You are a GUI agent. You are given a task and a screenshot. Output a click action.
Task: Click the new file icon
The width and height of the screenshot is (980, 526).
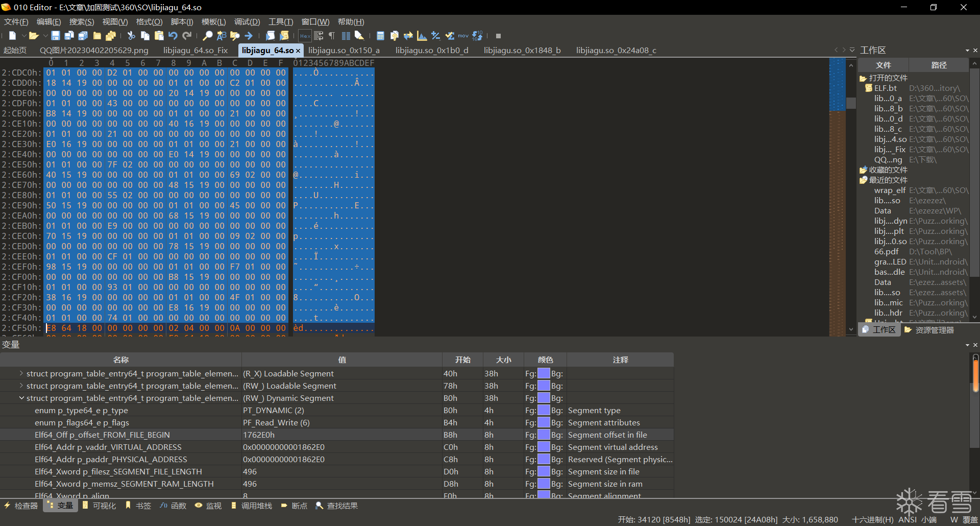12,36
